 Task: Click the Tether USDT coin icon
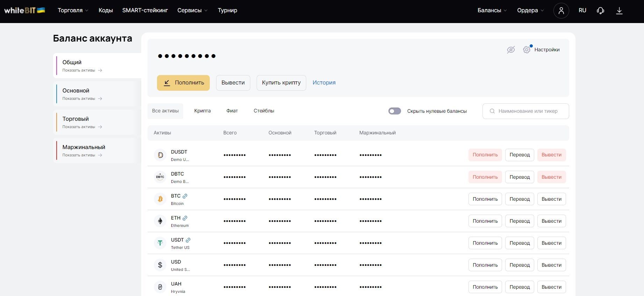(160, 243)
